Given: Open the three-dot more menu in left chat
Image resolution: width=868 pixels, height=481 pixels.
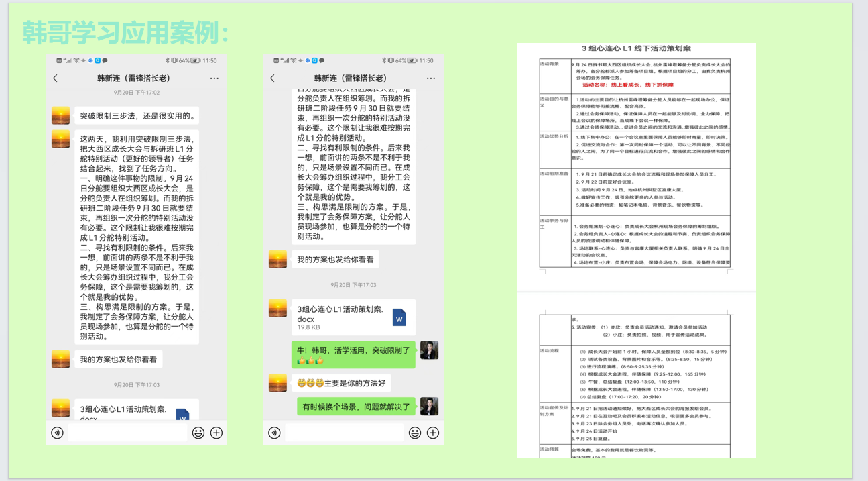Looking at the screenshot, I should 214,78.
